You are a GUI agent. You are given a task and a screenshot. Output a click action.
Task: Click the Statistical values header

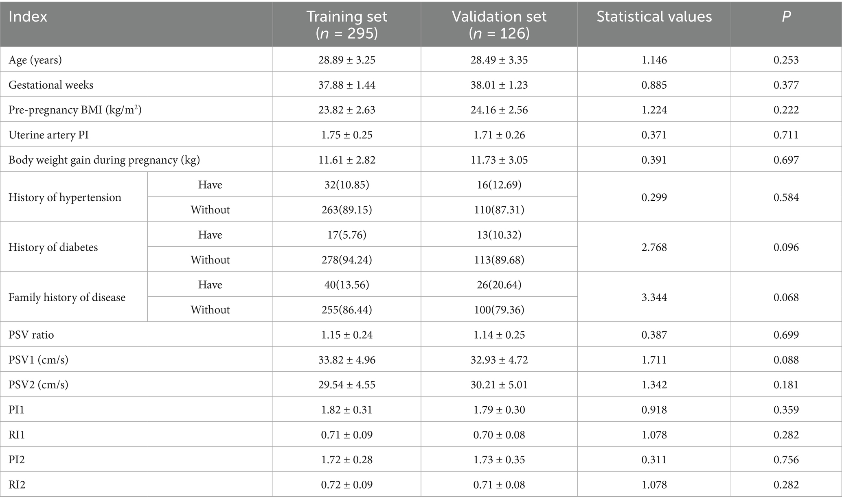[x=654, y=17]
